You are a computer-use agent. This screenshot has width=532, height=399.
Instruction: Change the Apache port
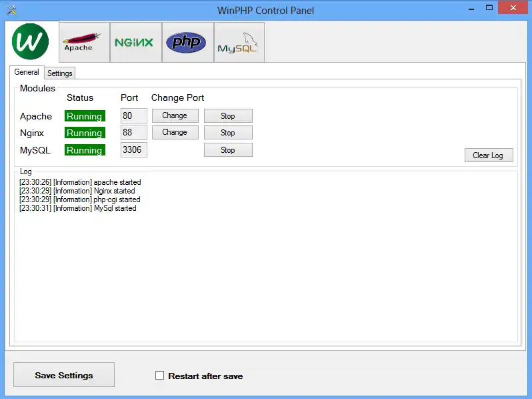175,116
